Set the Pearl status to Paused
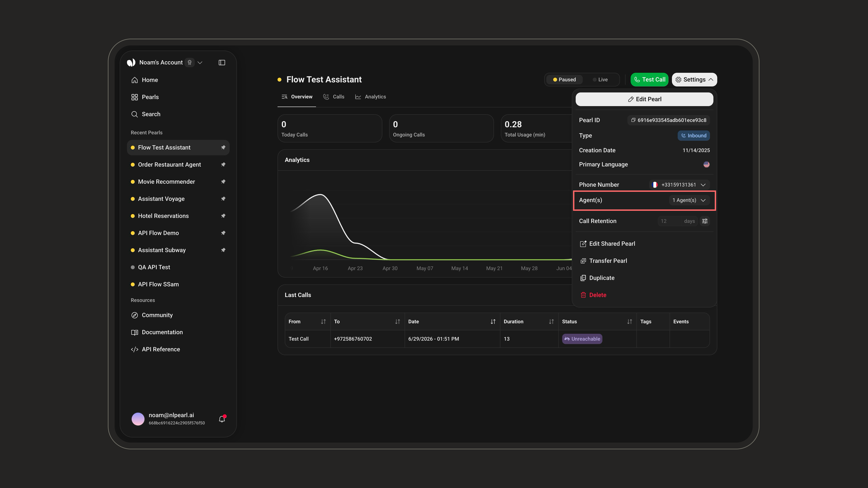 (564, 80)
